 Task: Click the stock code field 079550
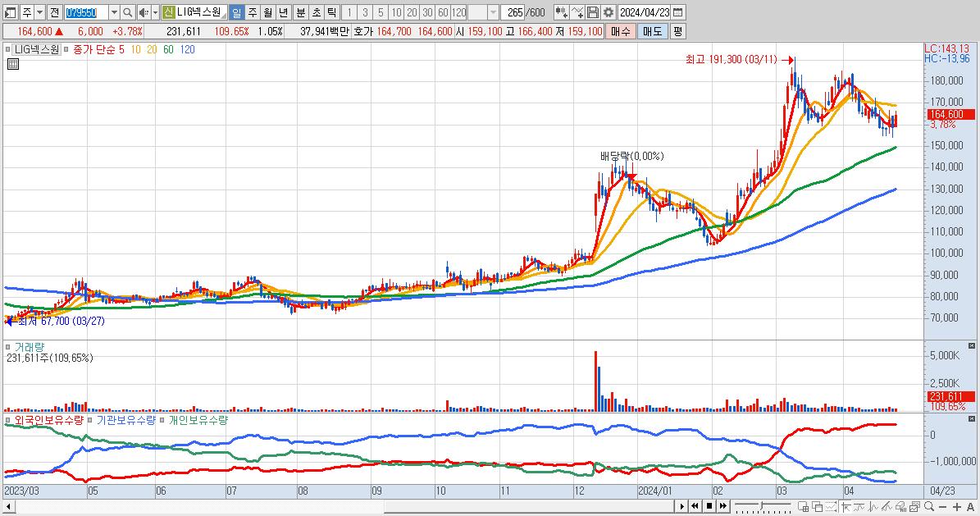coord(86,12)
